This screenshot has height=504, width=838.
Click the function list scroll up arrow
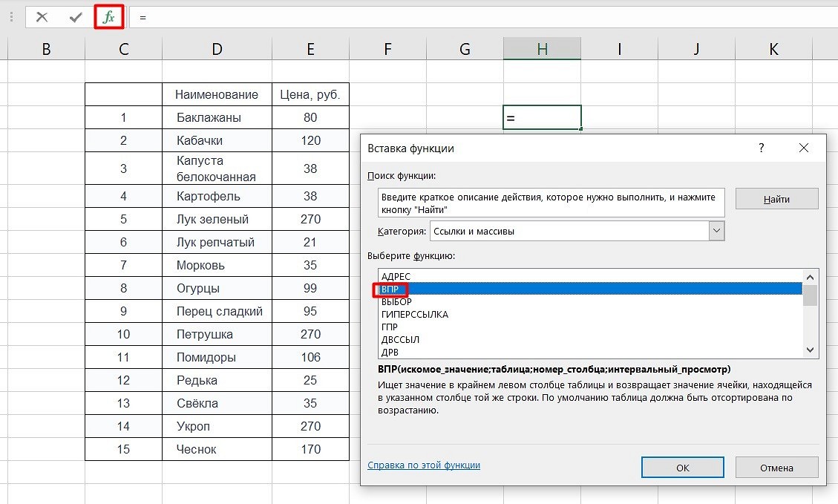coord(811,278)
